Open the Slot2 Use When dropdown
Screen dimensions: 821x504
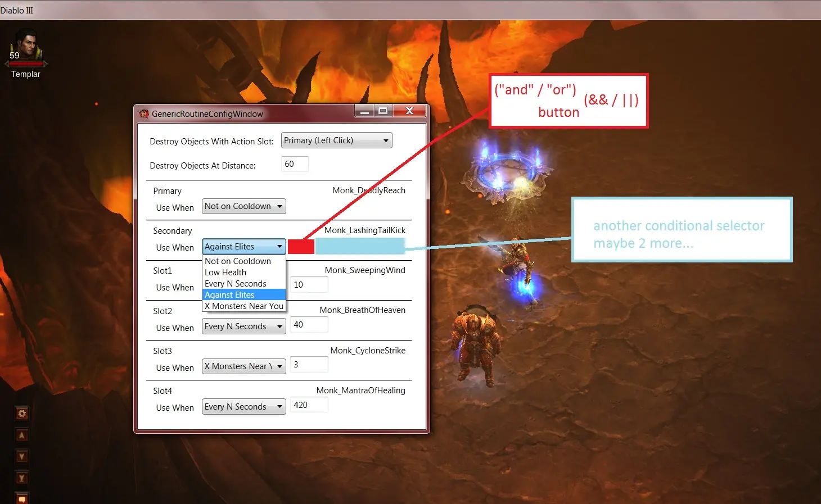pos(243,326)
